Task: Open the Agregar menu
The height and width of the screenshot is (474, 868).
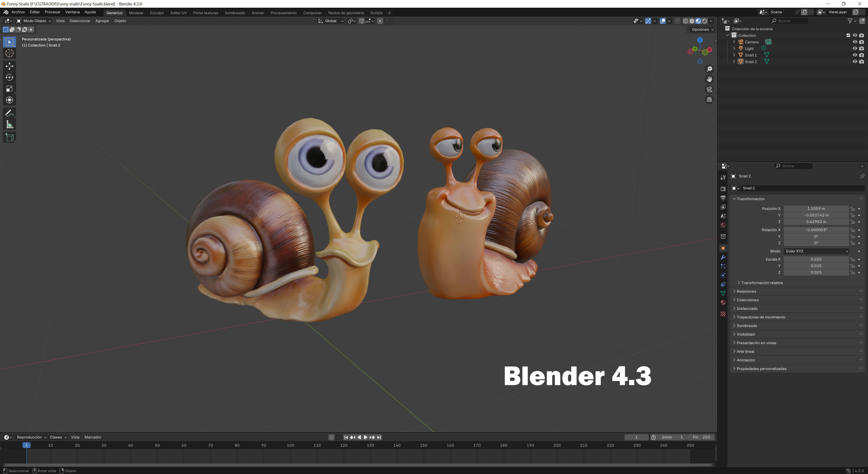Action: [x=102, y=21]
